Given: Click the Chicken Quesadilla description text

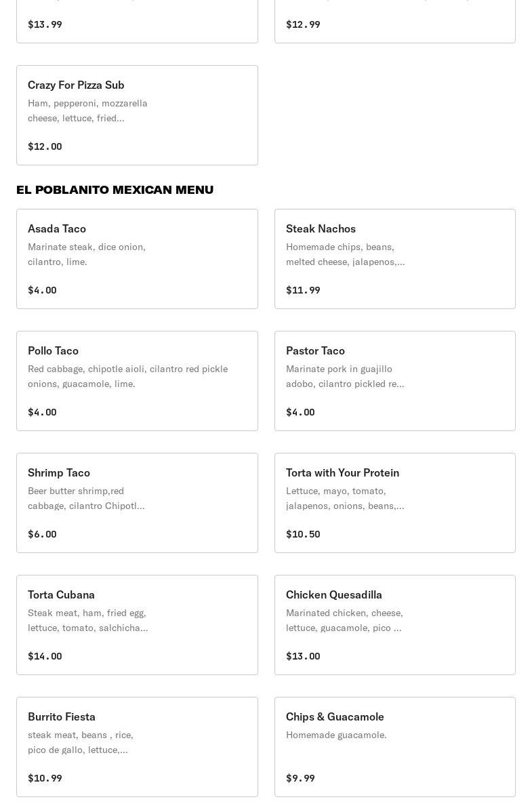Looking at the screenshot, I should click(x=344, y=620).
